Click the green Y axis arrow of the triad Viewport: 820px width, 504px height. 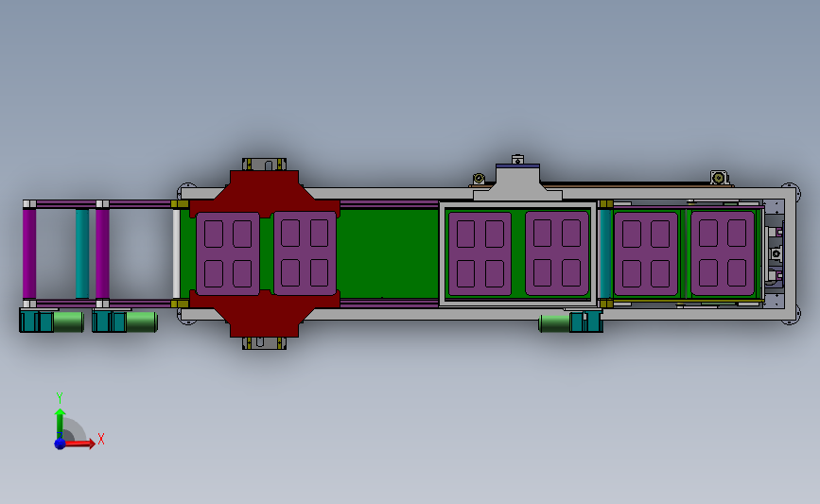tap(60, 425)
